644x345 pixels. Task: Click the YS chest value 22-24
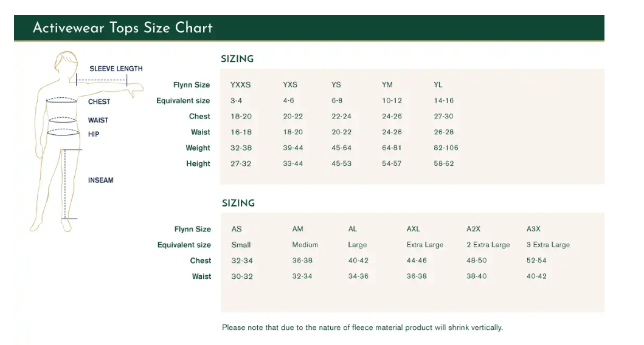coord(341,116)
